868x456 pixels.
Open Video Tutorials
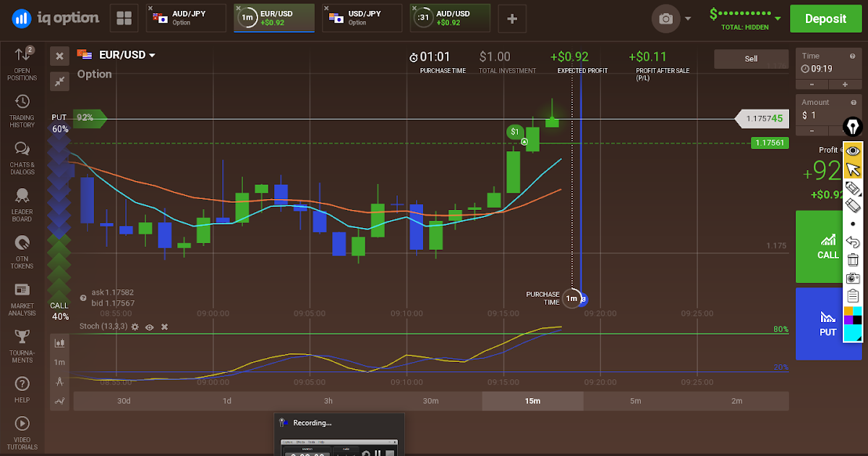22,433
